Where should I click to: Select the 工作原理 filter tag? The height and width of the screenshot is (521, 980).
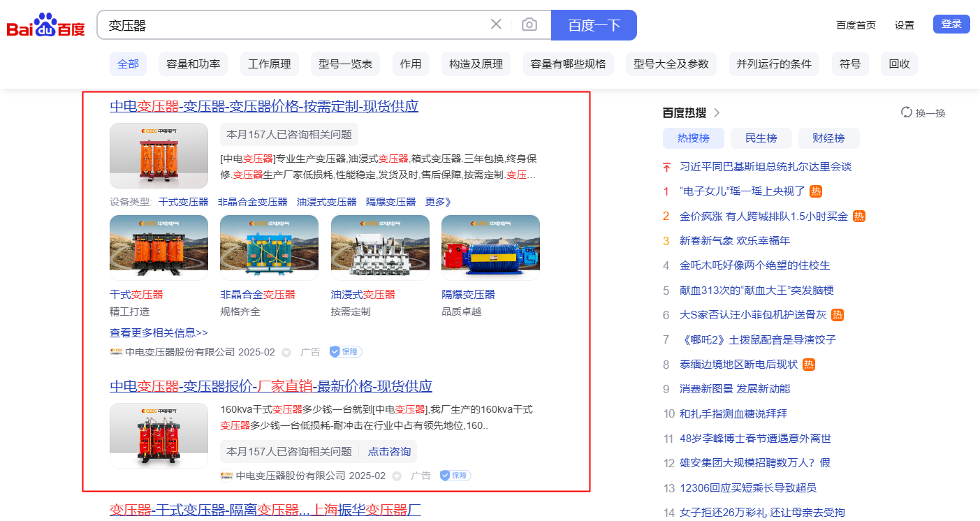(x=270, y=64)
